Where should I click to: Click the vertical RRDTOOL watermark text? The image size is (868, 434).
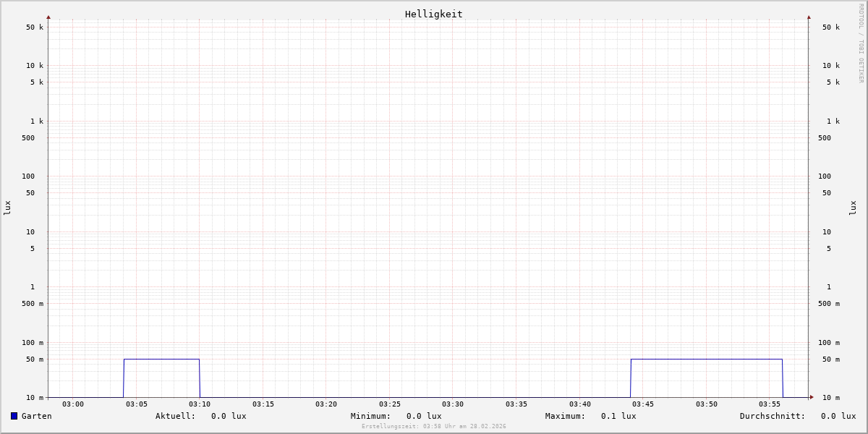[861, 43]
